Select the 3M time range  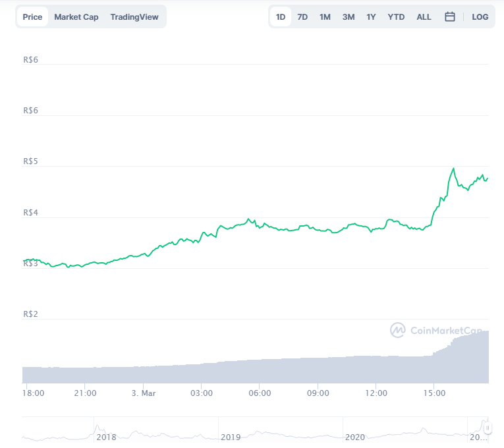[349, 16]
